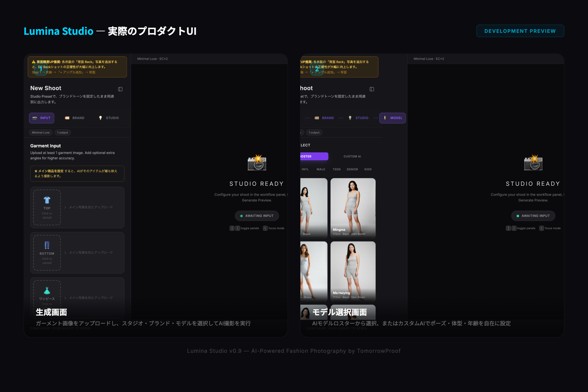Image resolution: width=588 pixels, height=392 pixels.
Task: Click "Minimal Luxe · EC×2" header in generation screen
Action: [x=152, y=59]
